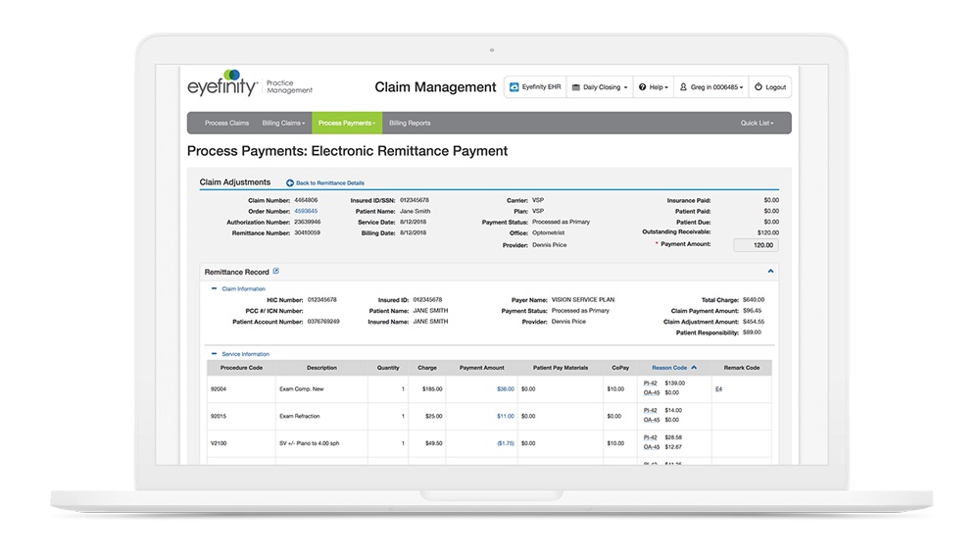Collapse the Claim Information section
Image resolution: width=980 pixels, height=560 pixels.
tap(214, 289)
